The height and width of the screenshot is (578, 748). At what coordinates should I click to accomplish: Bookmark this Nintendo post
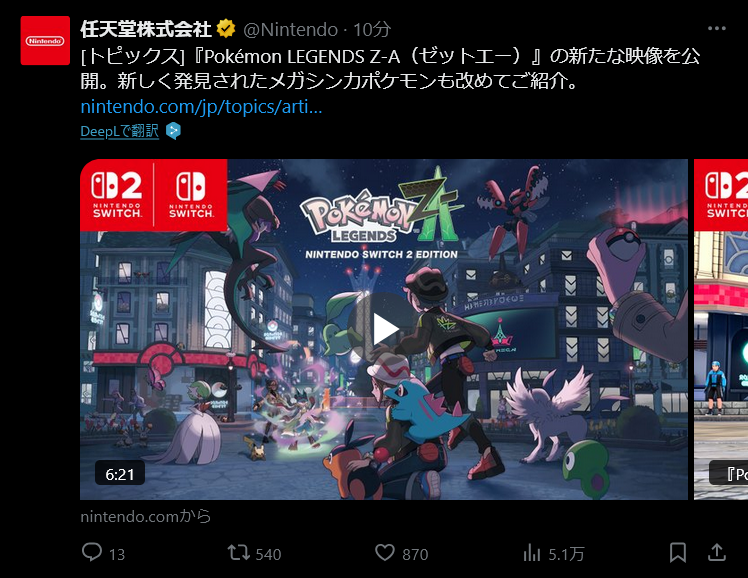[x=678, y=553]
